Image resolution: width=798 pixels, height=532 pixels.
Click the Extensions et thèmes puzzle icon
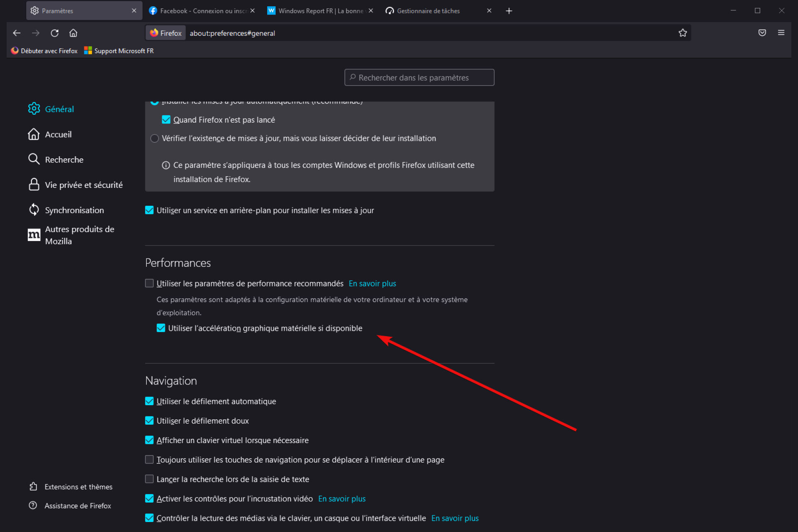point(33,487)
